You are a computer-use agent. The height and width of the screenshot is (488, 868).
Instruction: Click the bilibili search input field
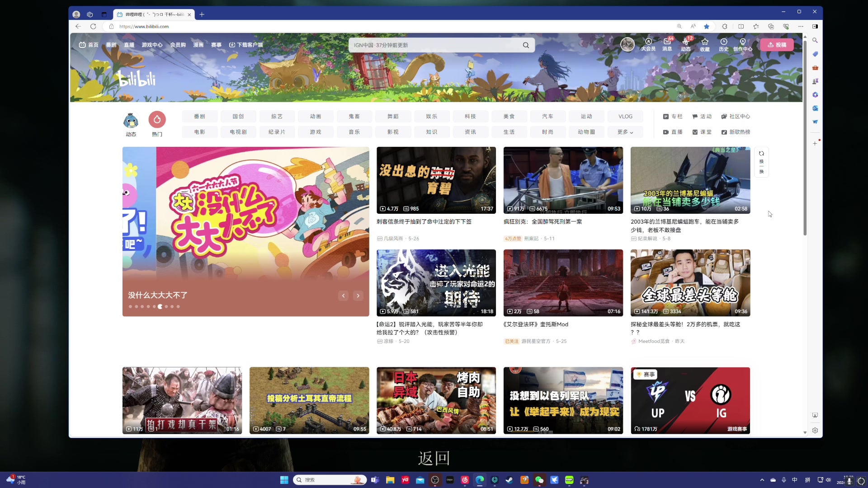point(434,45)
